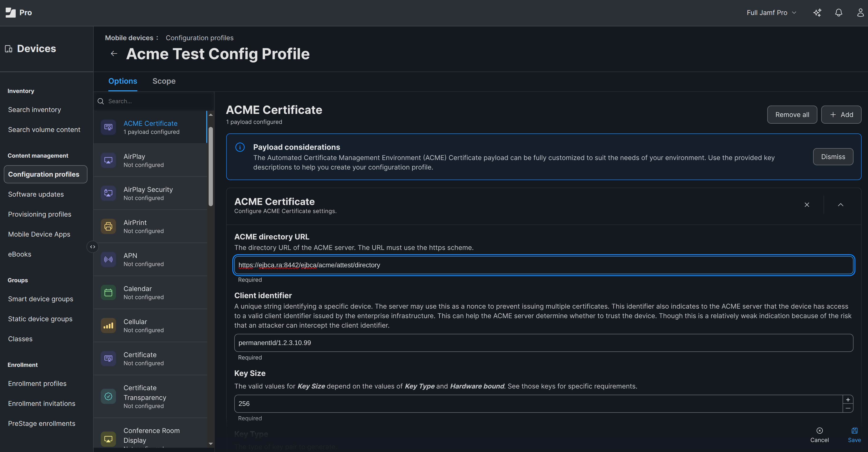Open Enrollment profiles
Viewport: 868px width, 452px height.
[x=37, y=384]
